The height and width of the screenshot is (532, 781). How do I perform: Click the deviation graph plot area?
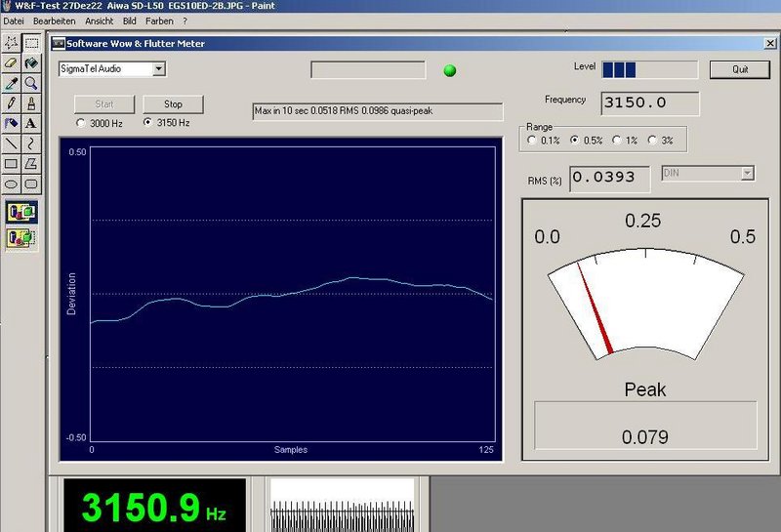(x=293, y=294)
